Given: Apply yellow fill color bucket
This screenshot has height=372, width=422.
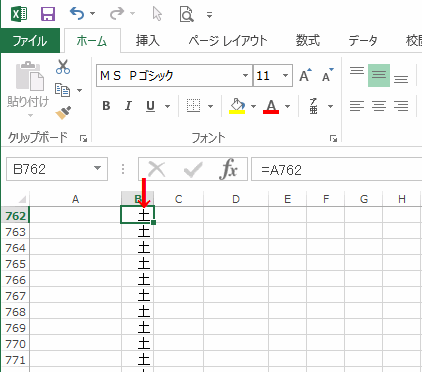Looking at the screenshot, I should pyautogui.click(x=237, y=106).
